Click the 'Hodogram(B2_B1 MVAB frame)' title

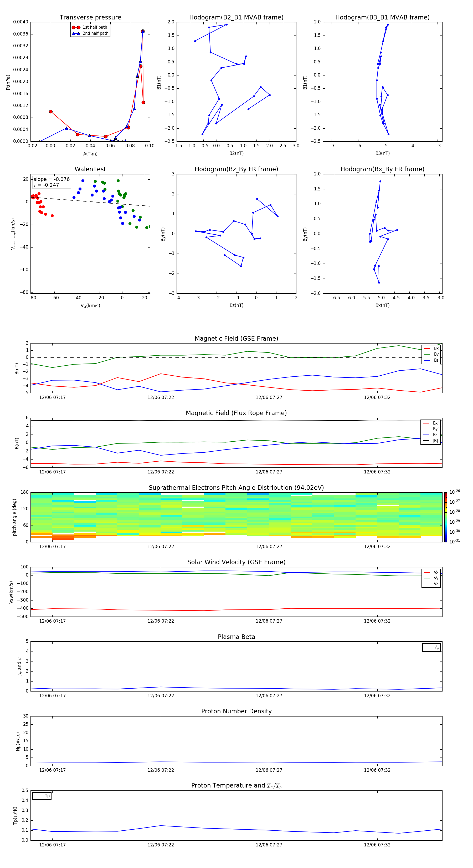point(236,18)
